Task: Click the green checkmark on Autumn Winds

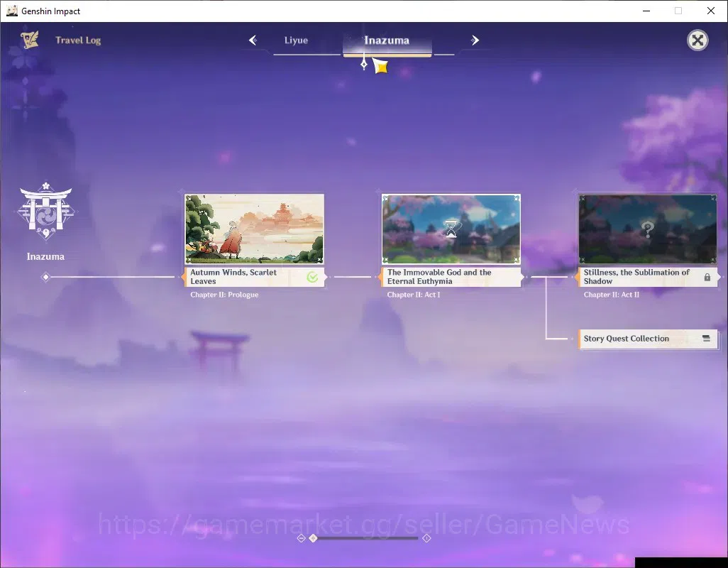Action: tap(312, 278)
